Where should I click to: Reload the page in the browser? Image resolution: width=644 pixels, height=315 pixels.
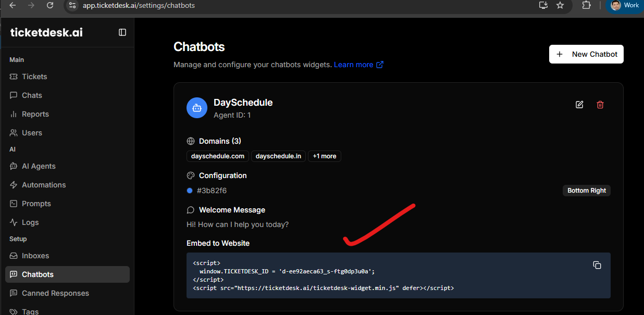[50, 5]
